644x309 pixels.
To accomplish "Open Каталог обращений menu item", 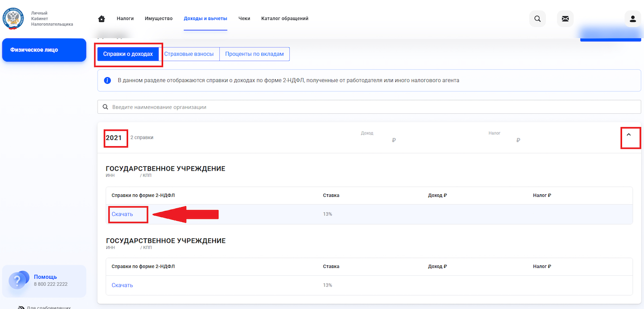I will pos(285,18).
